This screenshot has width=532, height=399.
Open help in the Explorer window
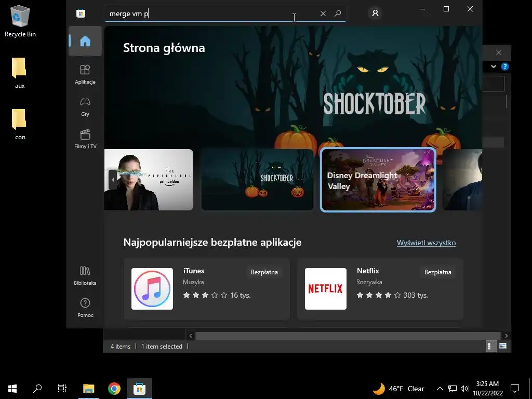(505, 66)
